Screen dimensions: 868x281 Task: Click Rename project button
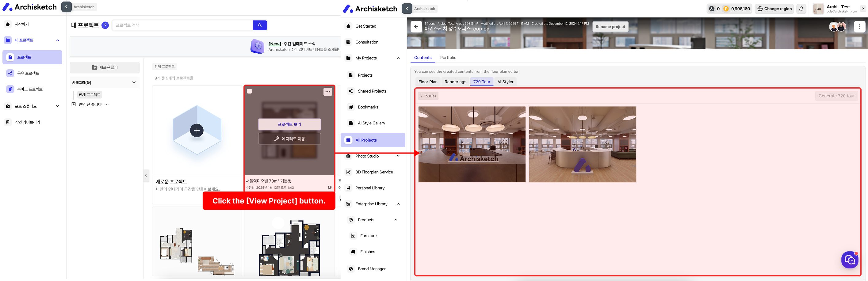(610, 27)
